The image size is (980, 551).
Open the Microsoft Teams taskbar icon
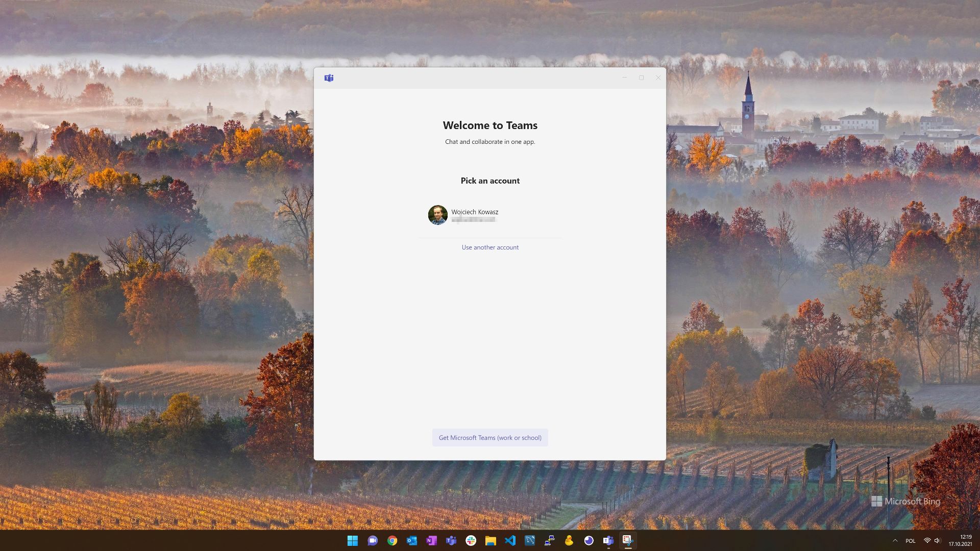(x=451, y=541)
